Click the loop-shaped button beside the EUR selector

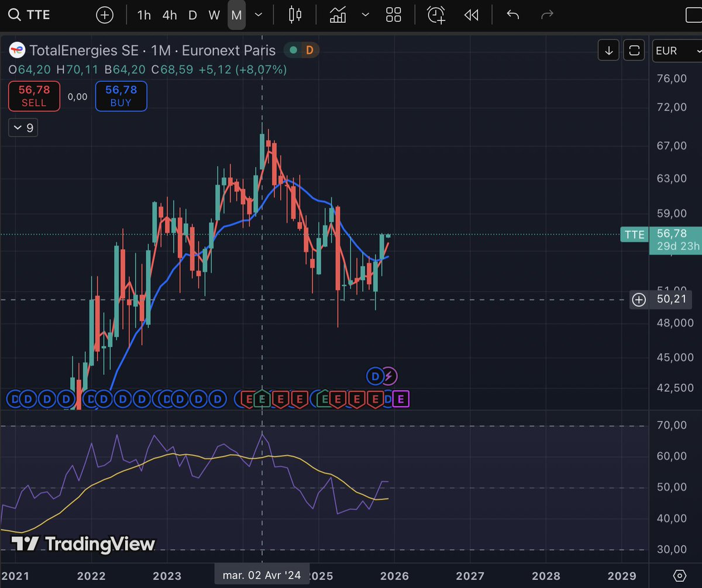coord(634,51)
